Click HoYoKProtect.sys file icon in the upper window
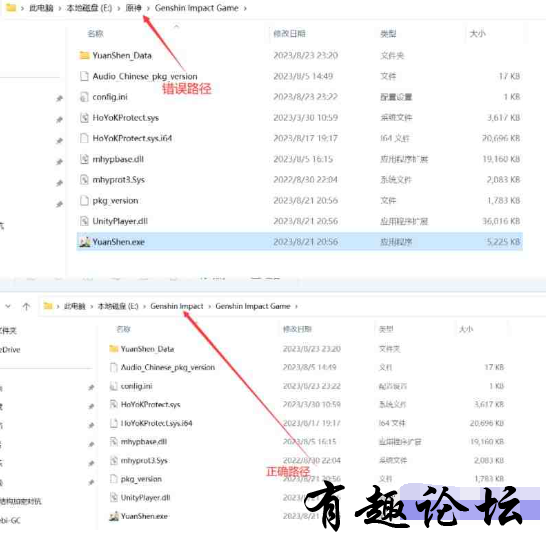 pos(84,118)
